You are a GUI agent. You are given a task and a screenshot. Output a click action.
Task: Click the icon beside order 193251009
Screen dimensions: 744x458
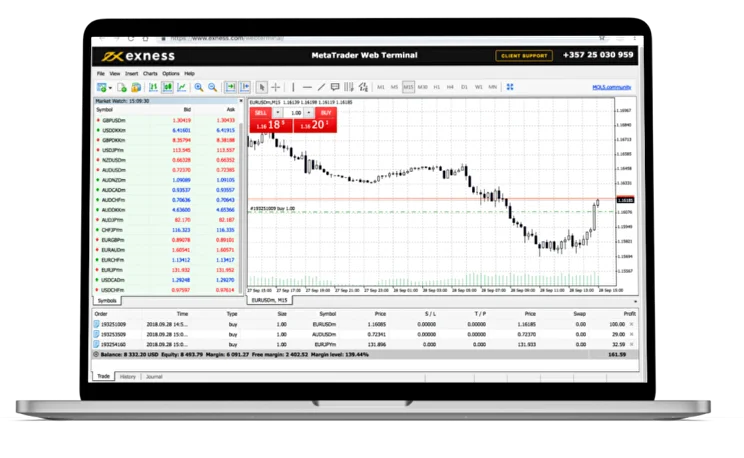point(96,324)
